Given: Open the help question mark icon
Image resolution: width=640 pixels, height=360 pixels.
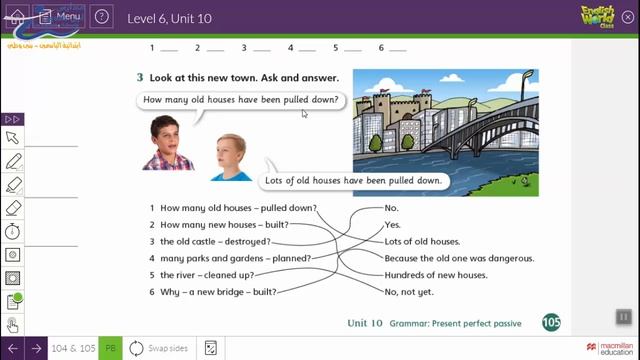Looking at the screenshot, I should pos(101,17).
